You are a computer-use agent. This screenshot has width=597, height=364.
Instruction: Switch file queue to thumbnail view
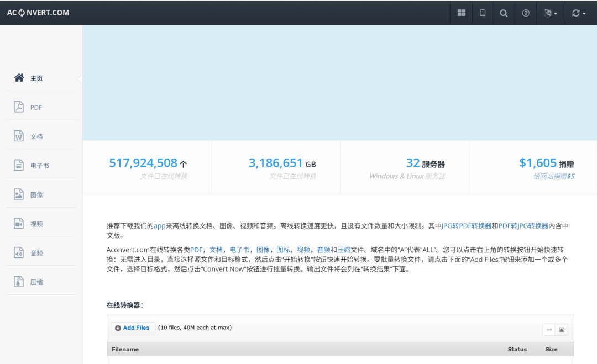pos(562,330)
